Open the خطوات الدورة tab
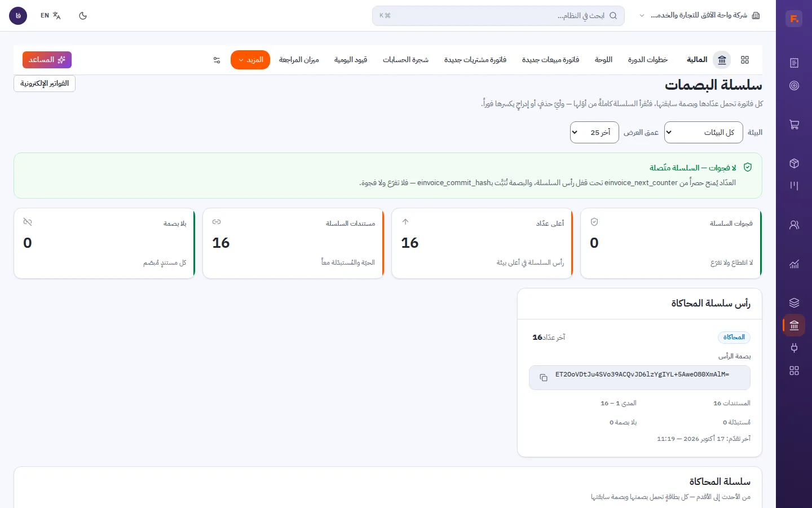The image size is (812, 508). pos(648,60)
